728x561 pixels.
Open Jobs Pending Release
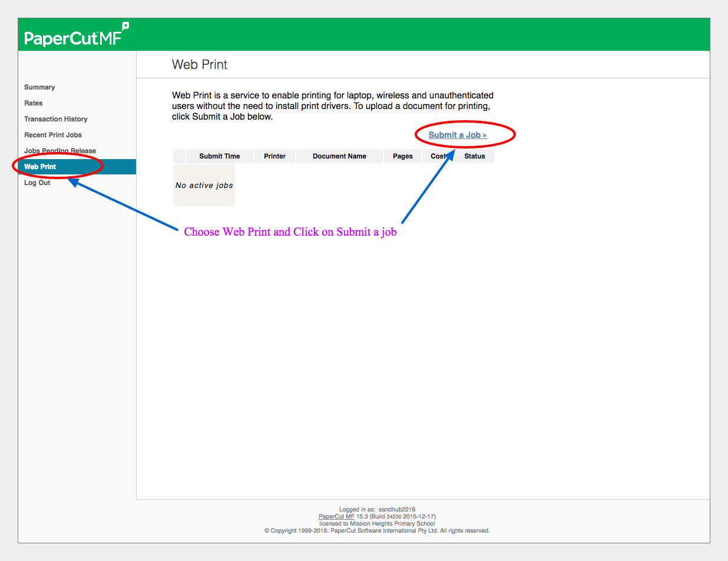(x=60, y=151)
